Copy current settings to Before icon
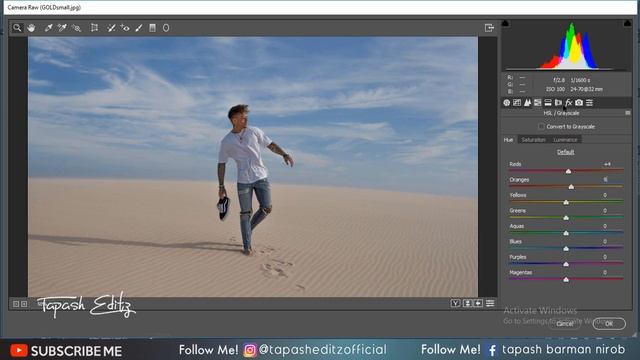Screen dimensions: 640x360 click(478, 303)
